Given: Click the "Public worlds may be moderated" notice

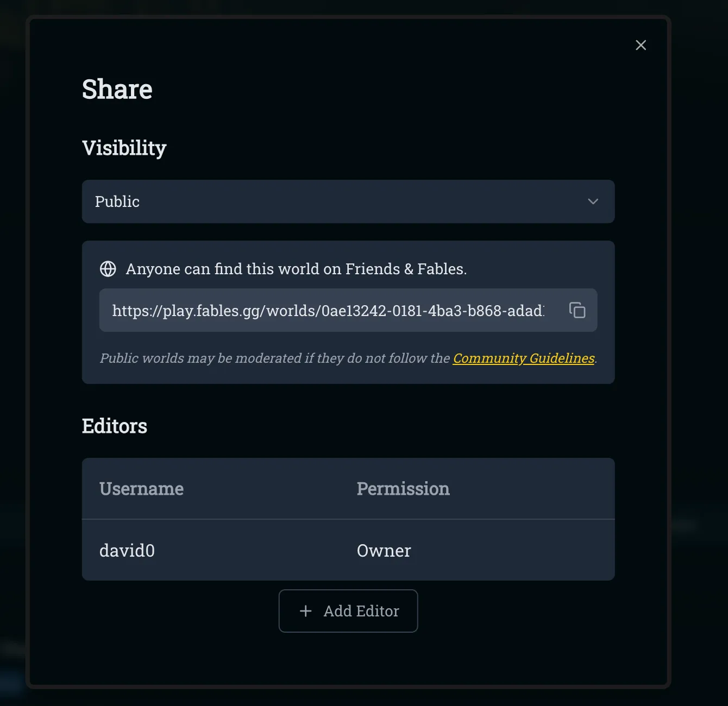Looking at the screenshot, I should coord(274,358).
